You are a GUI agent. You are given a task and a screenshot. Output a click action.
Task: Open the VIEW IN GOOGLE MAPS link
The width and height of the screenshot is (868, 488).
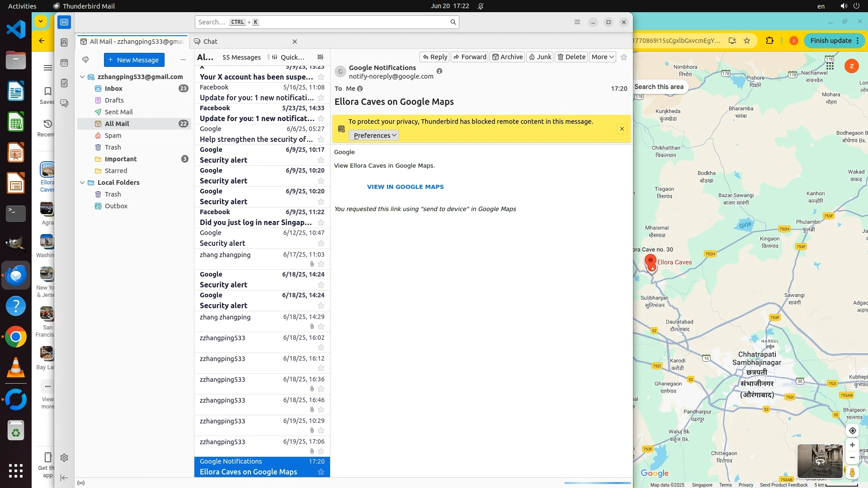pos(405,187)
